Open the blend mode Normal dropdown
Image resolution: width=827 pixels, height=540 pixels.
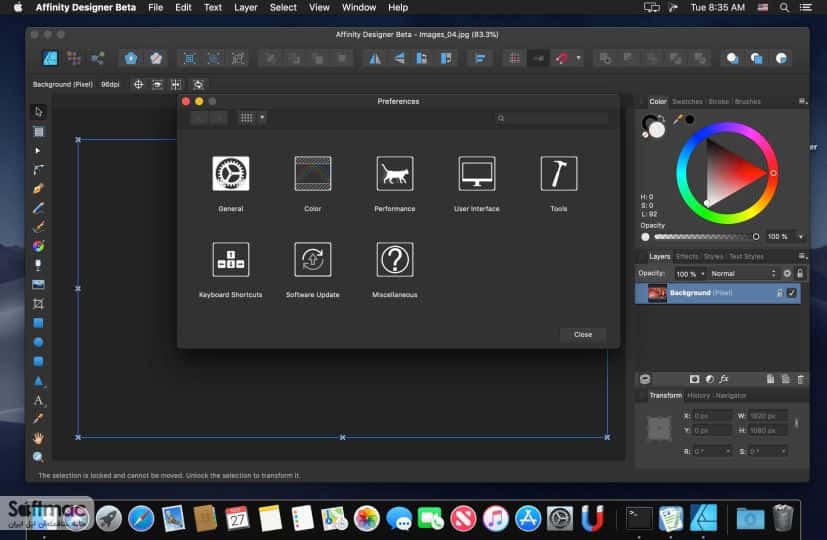tap(743, 273)
